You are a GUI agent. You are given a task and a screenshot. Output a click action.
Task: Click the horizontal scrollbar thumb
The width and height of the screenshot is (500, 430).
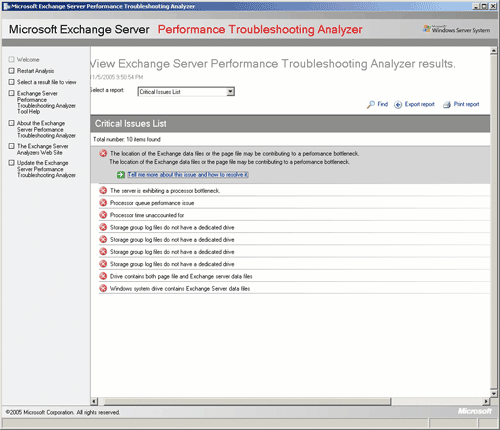[248, 401]
